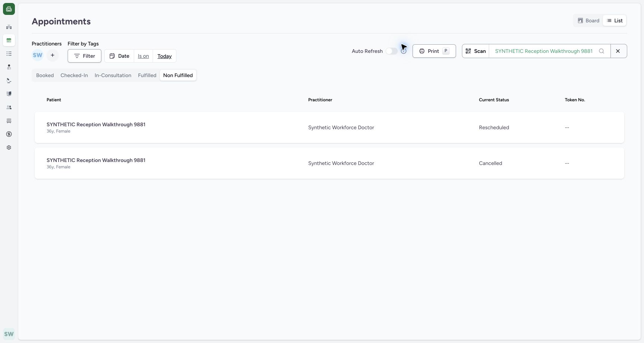The image size is (644, 343).
Task: Add a practitioner with plus button
Action: coord(53,55)
